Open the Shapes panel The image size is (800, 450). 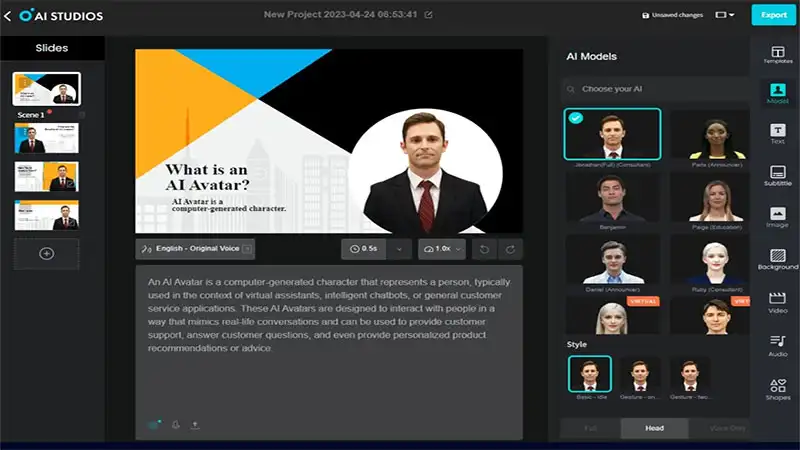[778, 389]
